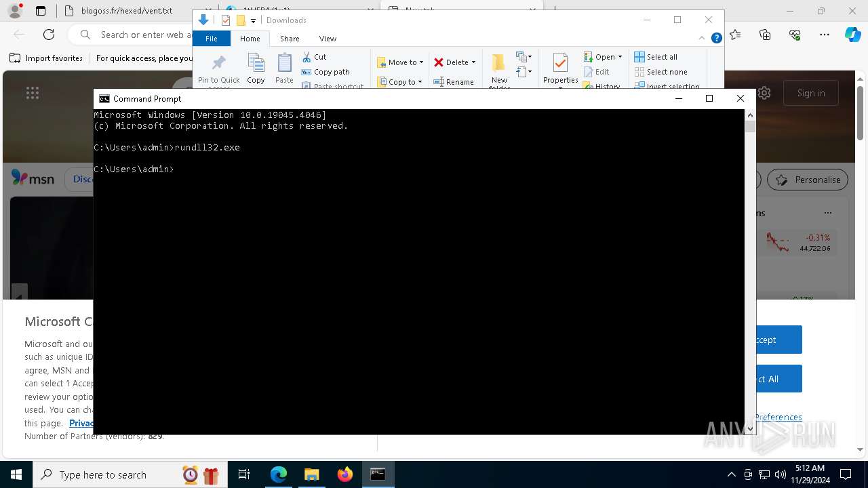Viewport: 868px width, 488px height.
Task: Click Select none in Explorer ribbon
Action: pyautogui.click(x=660, y=72)
